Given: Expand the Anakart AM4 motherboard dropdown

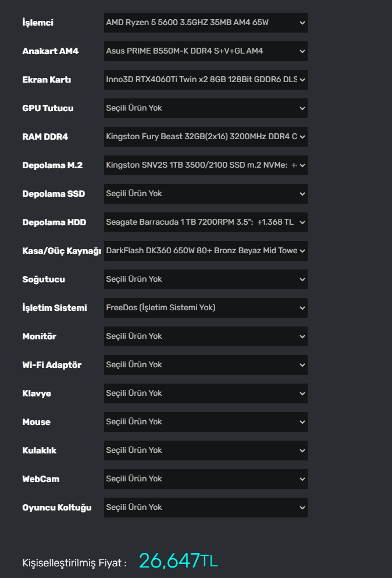Looking at the screenshot, I should (x=205, y=51).
